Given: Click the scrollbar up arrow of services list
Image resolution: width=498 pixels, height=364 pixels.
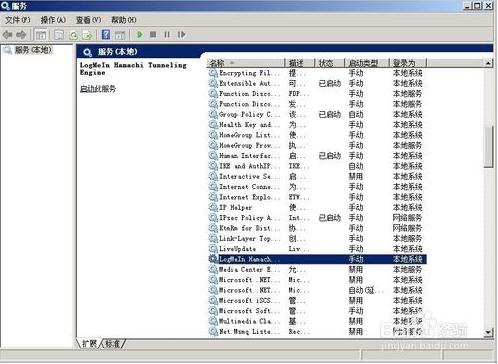Looking at the screenshot, I should 488,63.
